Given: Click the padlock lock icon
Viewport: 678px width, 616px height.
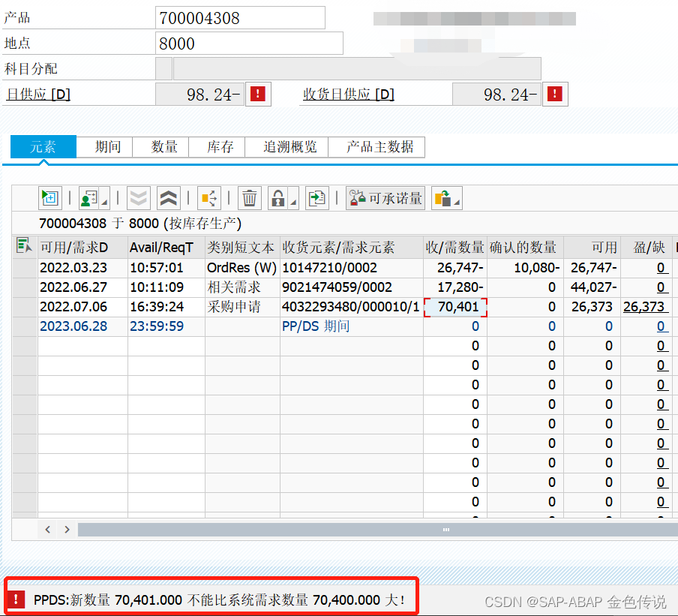Looking at the screenshot, I should (278, 198).
